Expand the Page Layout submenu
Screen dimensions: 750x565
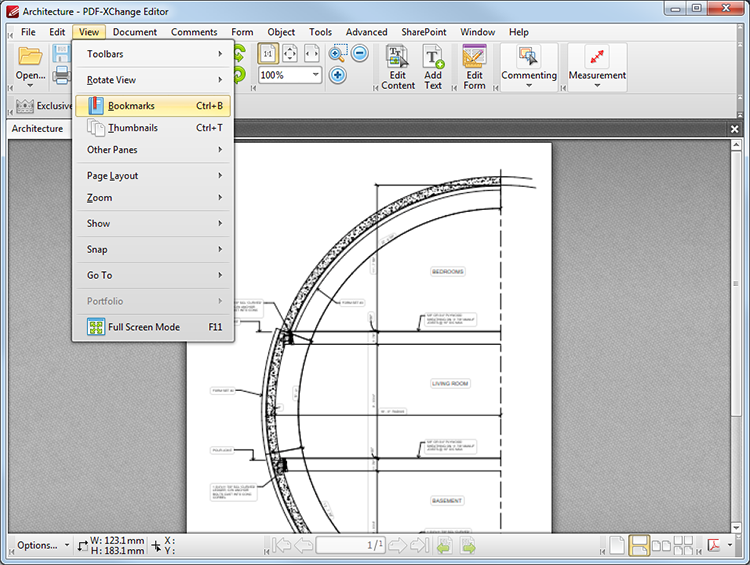pyautogui.click(x=153, y=176)
